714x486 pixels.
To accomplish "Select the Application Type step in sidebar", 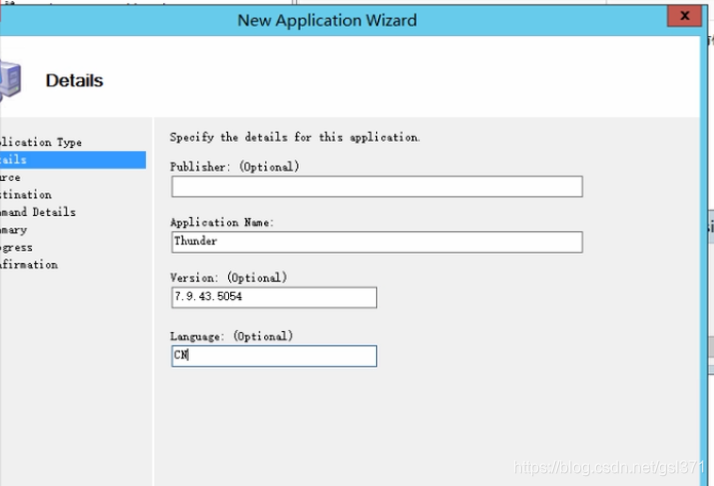I will [x=41, y=142].
